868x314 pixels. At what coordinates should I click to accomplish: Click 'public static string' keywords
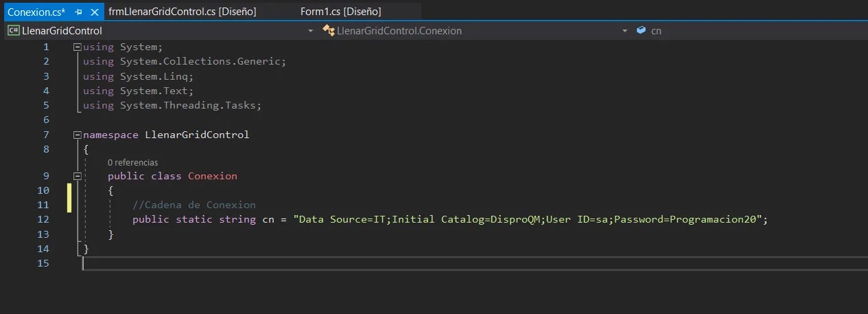tap(193, 219)
